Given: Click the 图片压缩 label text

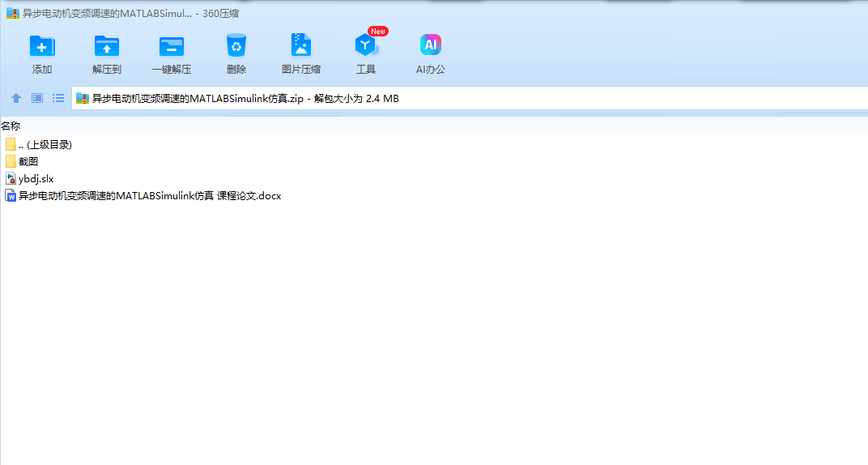Looking at the screenshot, I should (301, 69).
